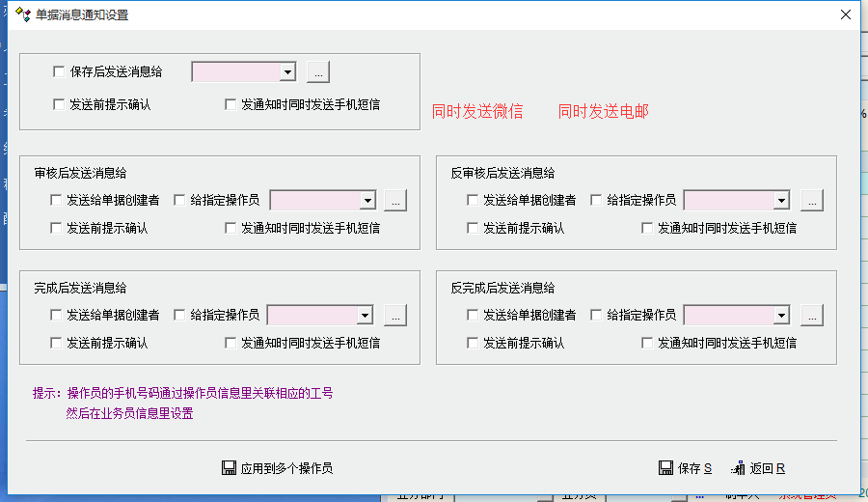The image size is (868, 502).
Task: Click the save floppy disk icon
Action: [665, 468]
